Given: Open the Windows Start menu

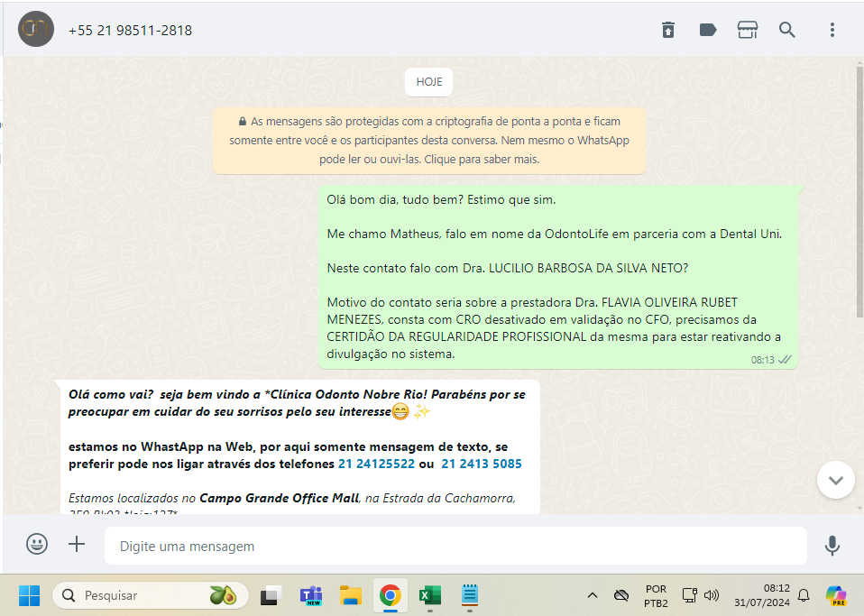Looking at the screenshot, I should coord(29,595).
